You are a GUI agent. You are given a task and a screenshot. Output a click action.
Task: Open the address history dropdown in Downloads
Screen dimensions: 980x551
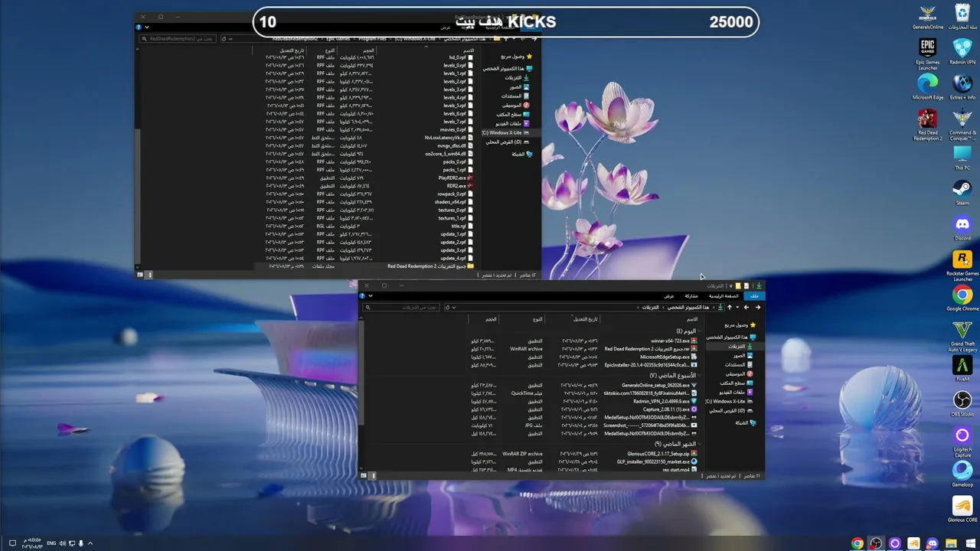pos(456,308)
